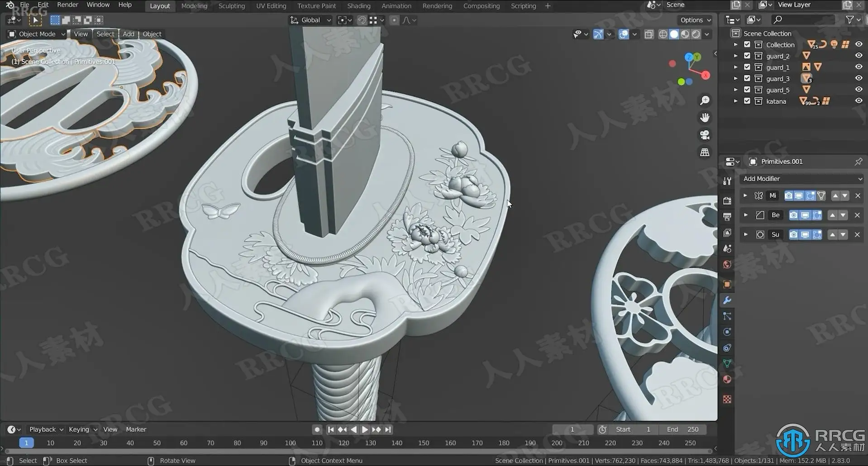Select wireframe viewport shading
Viewport: 868px width, 466px height.
pyautogui.click(x=663, y=34)
